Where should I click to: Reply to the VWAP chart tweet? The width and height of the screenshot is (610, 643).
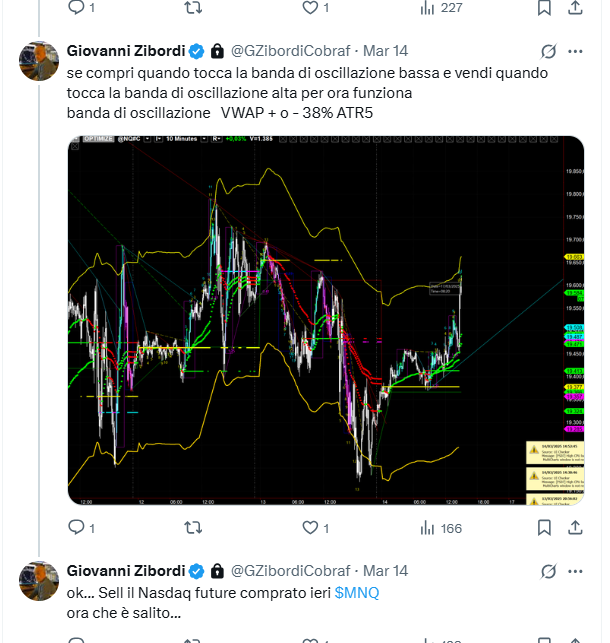77,527
